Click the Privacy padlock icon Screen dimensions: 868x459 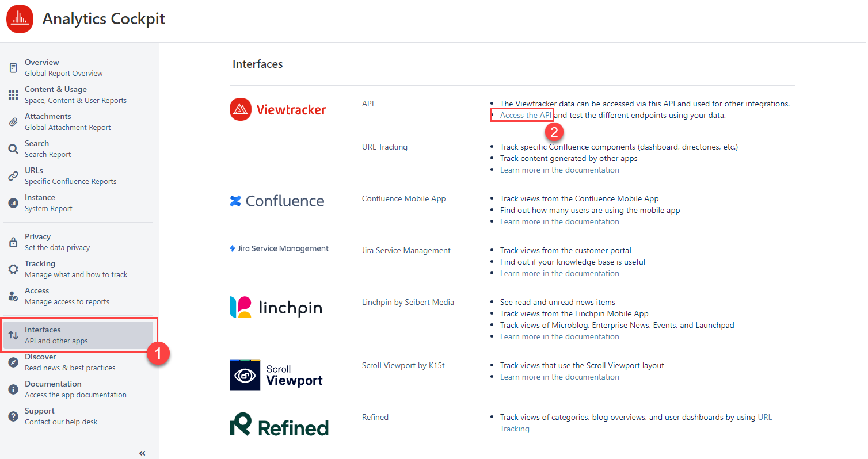[x=13, y=242]
